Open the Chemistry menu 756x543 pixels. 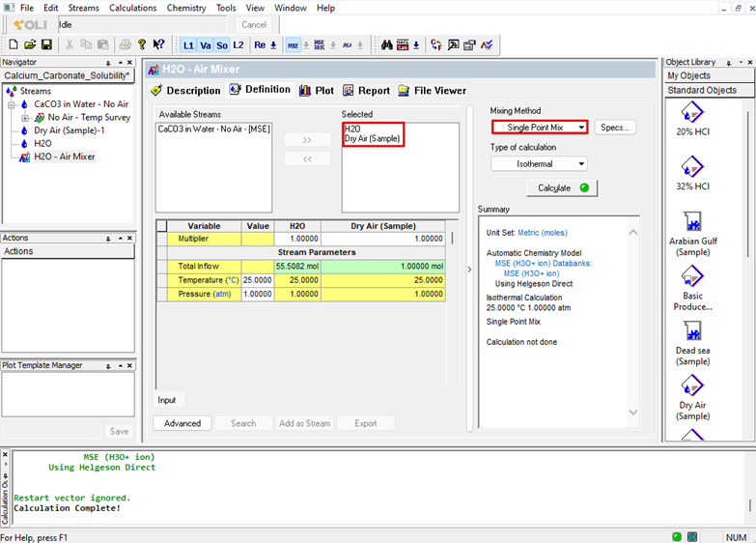click(186, 8)
